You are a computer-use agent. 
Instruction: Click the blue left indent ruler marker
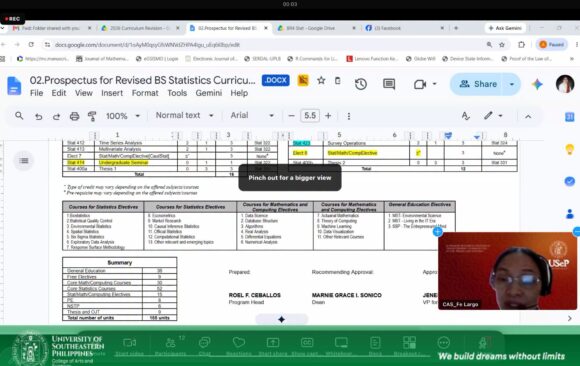click(x=448, y=136)
